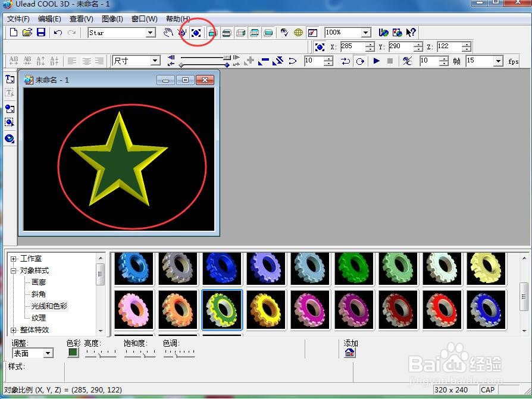
Task: Open the zoom 100% dropdown
Action: pos(365,33)
